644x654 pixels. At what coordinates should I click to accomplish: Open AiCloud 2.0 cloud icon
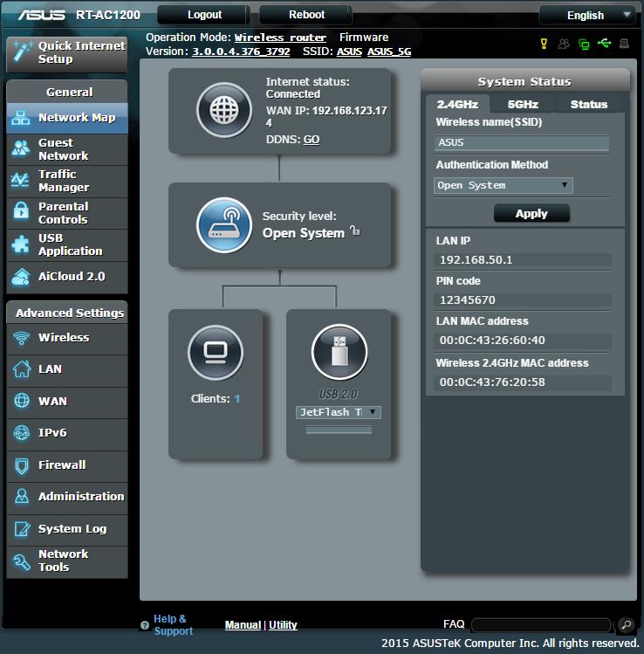(20, 277)
